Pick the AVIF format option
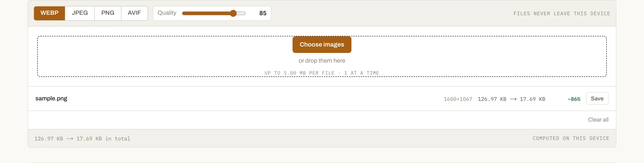 click(134, 13)
